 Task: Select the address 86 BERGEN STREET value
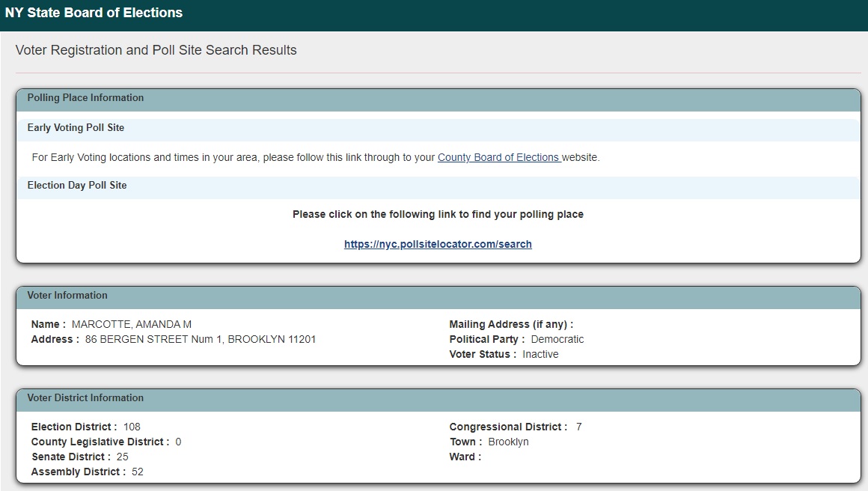(201, 339)
